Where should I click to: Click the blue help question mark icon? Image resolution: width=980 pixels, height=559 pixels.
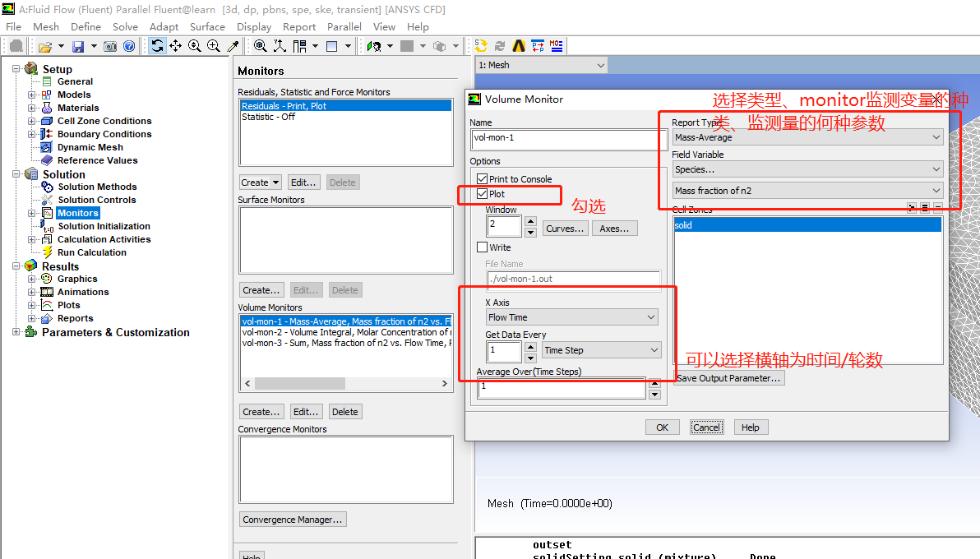point(129,46)
